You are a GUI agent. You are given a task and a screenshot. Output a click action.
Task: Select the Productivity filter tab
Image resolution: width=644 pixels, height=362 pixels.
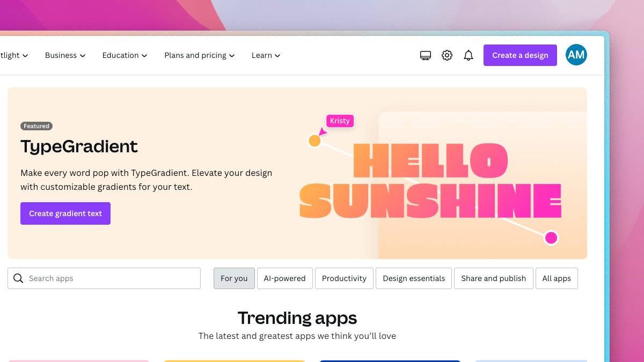click(344, 278)
